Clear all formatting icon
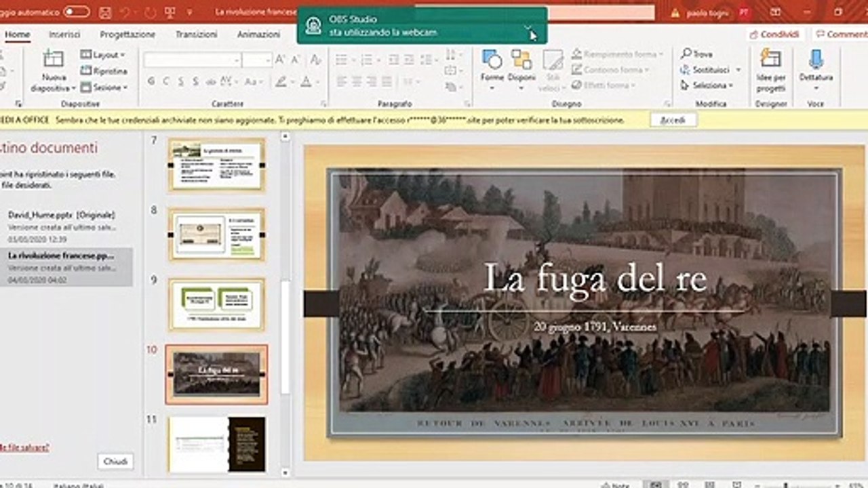The width and height of the screenshot is (868, 488). click(315, 60)
